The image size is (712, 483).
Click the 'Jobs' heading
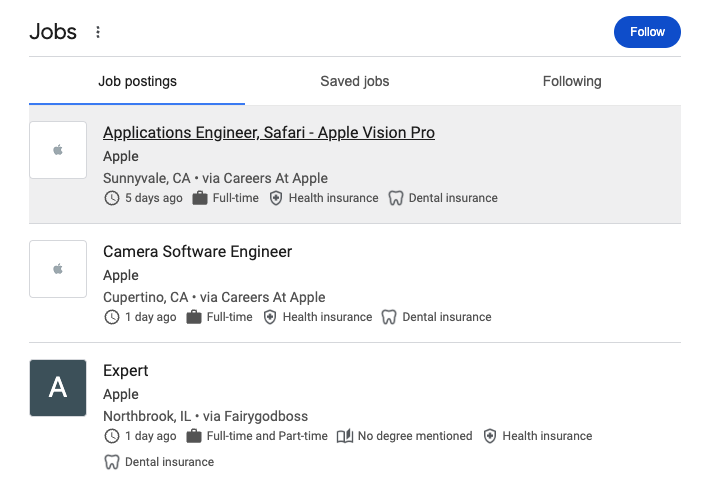(53, 32)
